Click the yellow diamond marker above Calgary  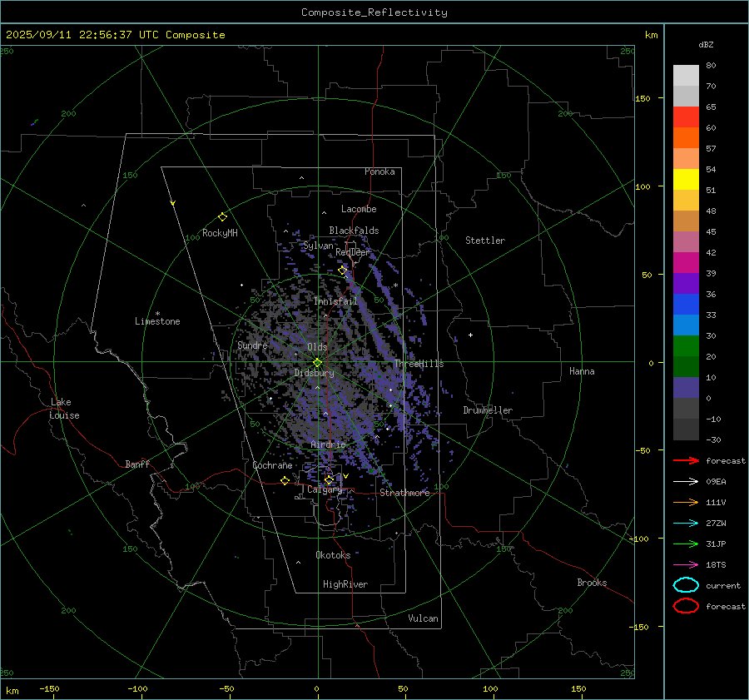point(329,479)
